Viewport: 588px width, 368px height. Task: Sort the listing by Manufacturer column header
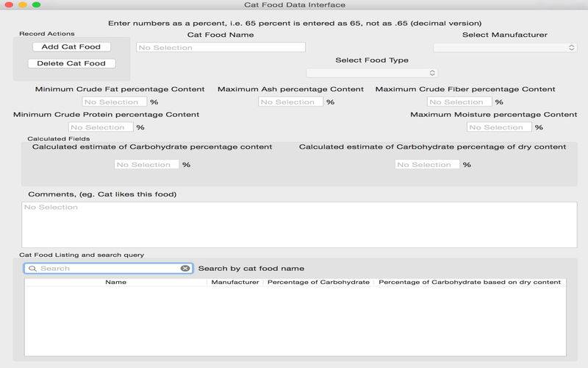click(235, 282)
